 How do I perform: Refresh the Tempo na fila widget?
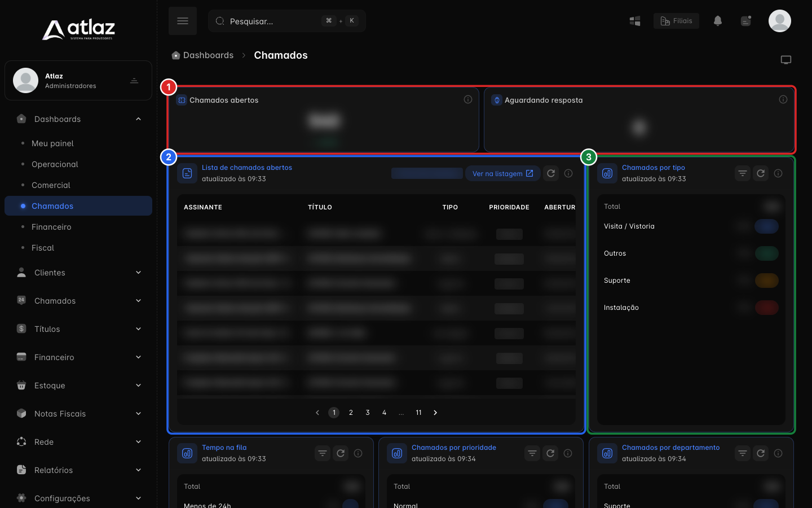[341, 453]
